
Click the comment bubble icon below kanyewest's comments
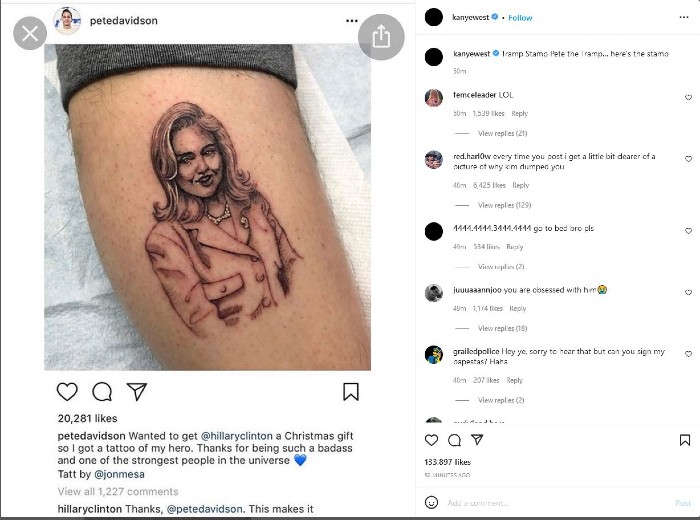(454, 440)
